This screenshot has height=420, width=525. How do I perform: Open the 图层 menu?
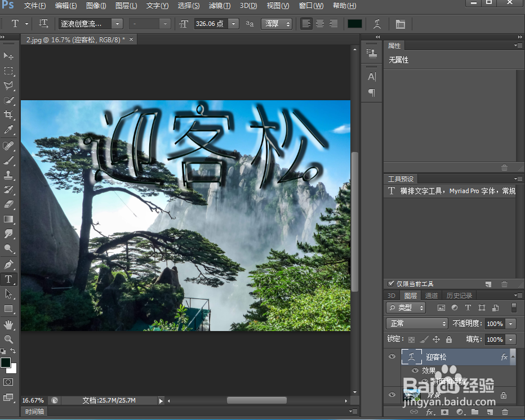126,6
